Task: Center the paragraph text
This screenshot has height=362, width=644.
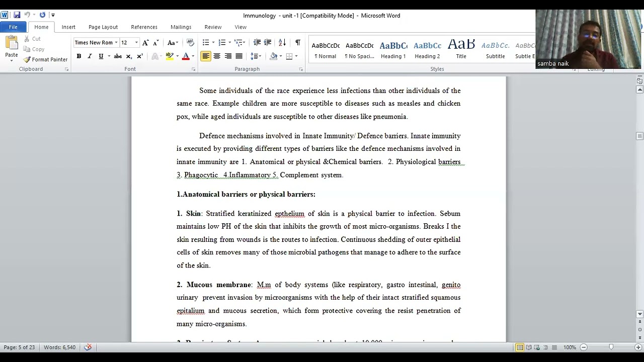Action: pyautogui.click(x=217, y=56)
